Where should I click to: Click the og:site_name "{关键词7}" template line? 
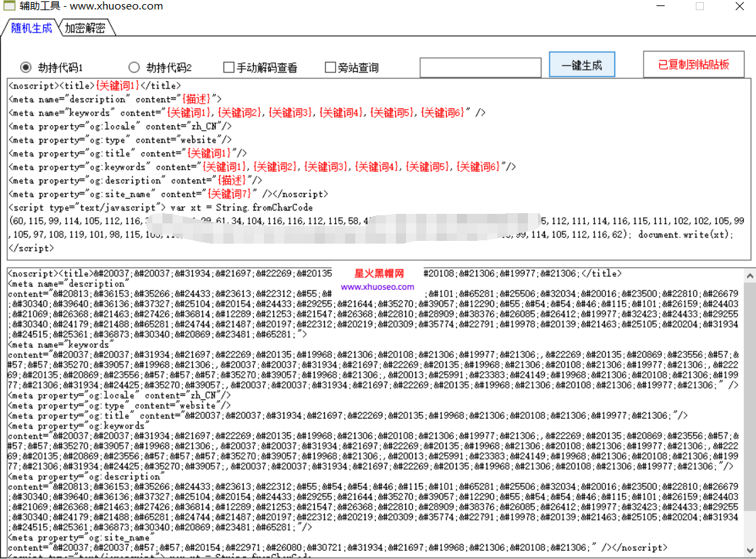coord(169,194)
